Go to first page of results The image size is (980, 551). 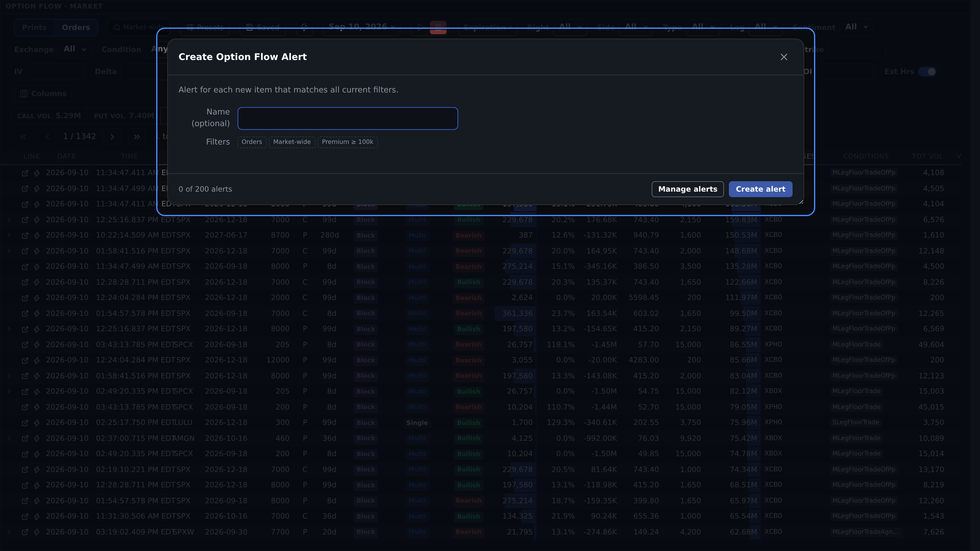click(x=23, y=137)
